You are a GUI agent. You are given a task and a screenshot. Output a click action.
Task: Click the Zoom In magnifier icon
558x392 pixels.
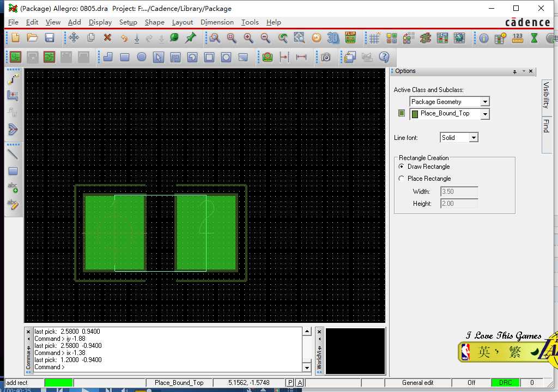pos(248,38)
